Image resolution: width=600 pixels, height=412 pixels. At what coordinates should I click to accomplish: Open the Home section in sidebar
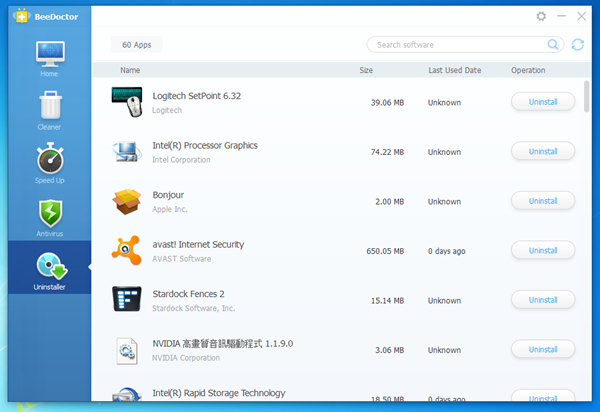(x=50, y=59)
